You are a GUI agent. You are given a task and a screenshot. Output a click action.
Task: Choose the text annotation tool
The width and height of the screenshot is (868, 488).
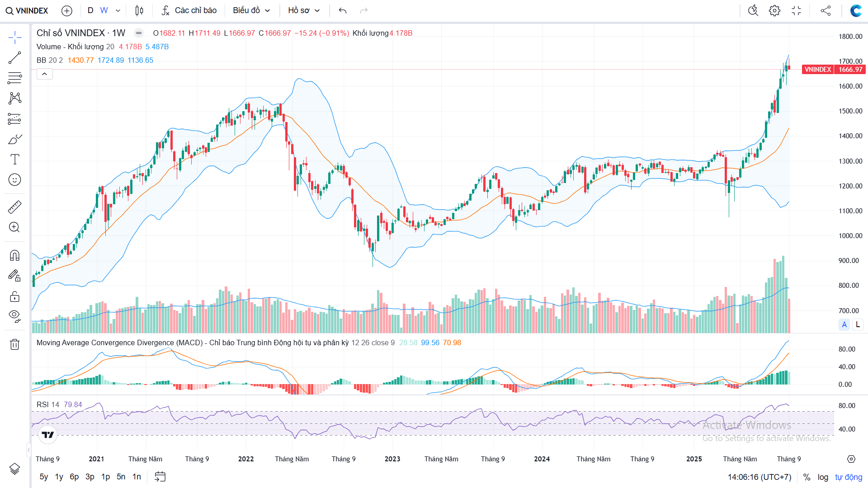click(14, 159)
